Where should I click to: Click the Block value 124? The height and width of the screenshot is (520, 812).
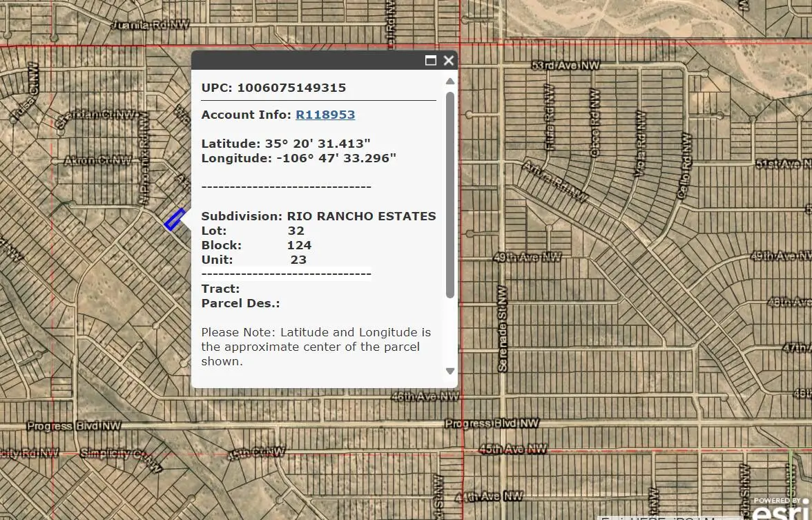[300, 245]
